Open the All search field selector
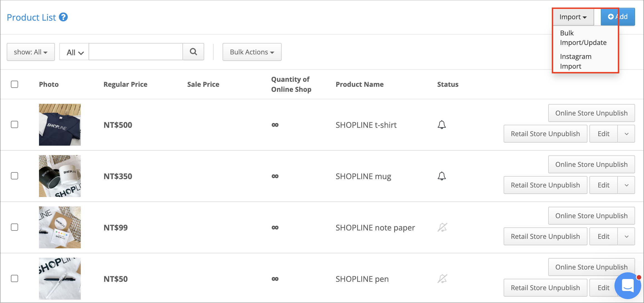 [74, 52]
